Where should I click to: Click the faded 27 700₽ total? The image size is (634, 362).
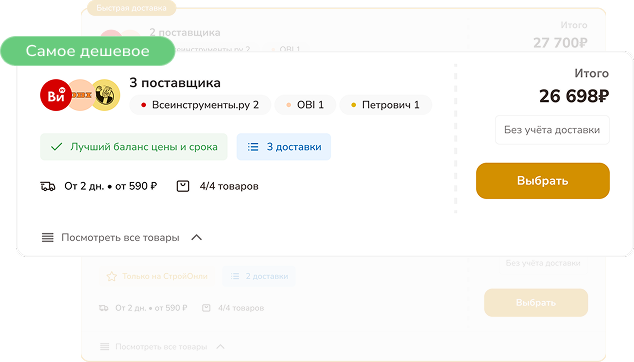click(560, 42)
